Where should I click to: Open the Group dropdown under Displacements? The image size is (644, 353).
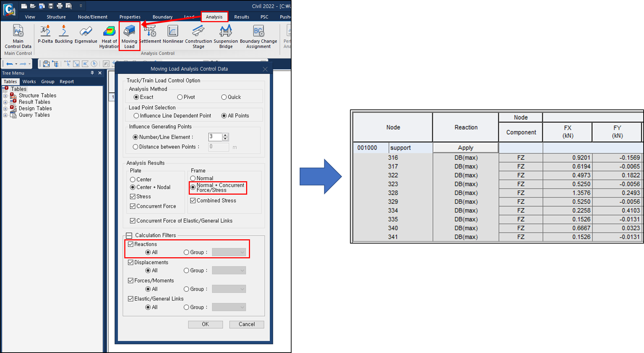coord(229,270)
